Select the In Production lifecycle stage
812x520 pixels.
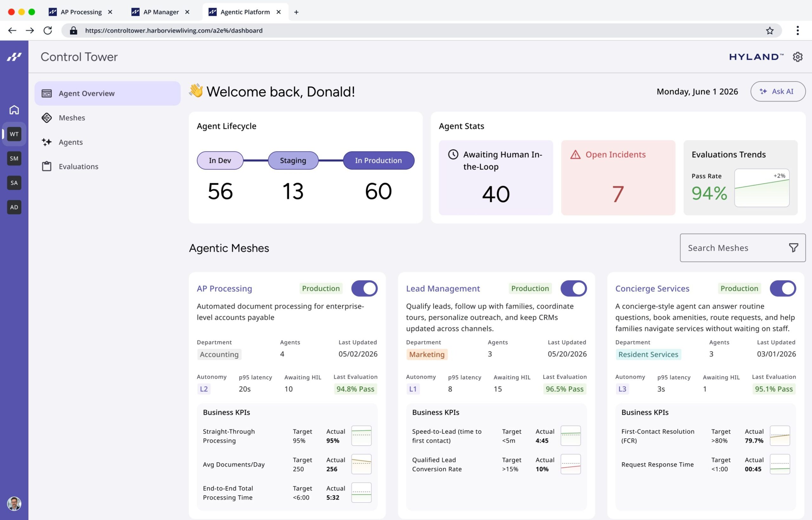378,160
